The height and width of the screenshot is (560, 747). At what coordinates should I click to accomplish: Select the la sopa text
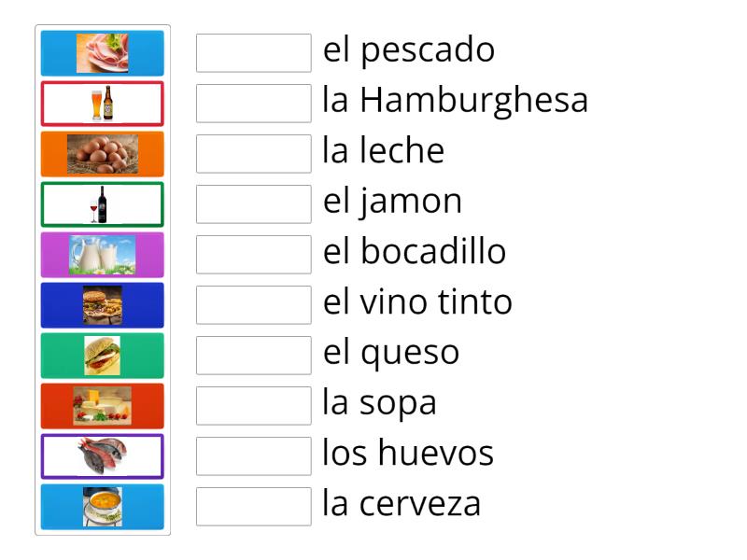click(379, 402)
